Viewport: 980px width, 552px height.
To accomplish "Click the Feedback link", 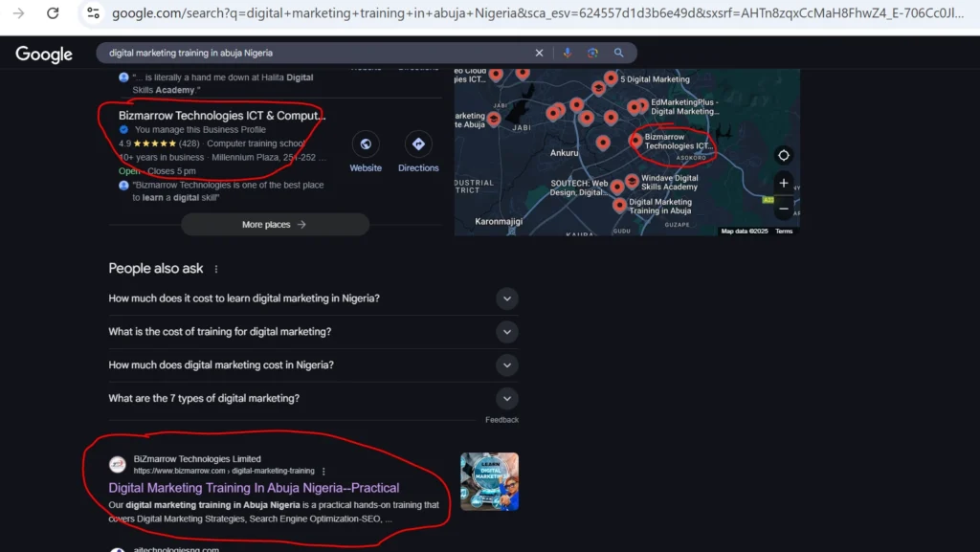I will pyautogui.click(x=501, y=420).
